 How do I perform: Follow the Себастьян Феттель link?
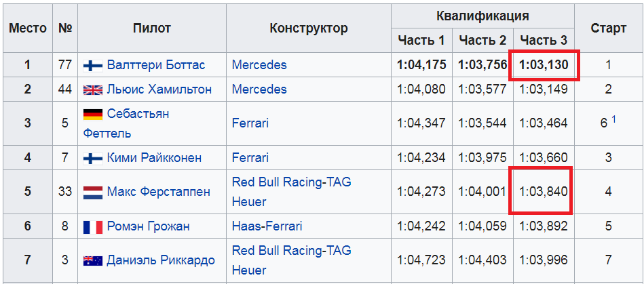click(126, 123)
